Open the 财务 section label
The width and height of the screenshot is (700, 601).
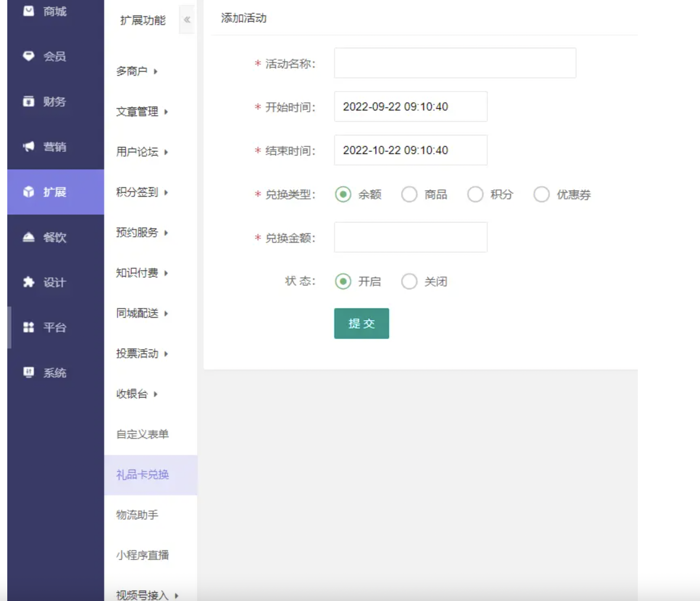pyautogui.click(x=55, y=102)
